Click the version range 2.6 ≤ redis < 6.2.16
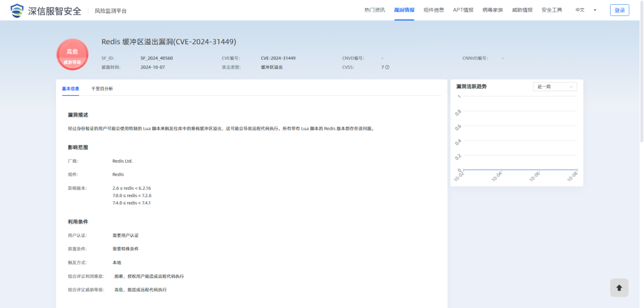 131,188
